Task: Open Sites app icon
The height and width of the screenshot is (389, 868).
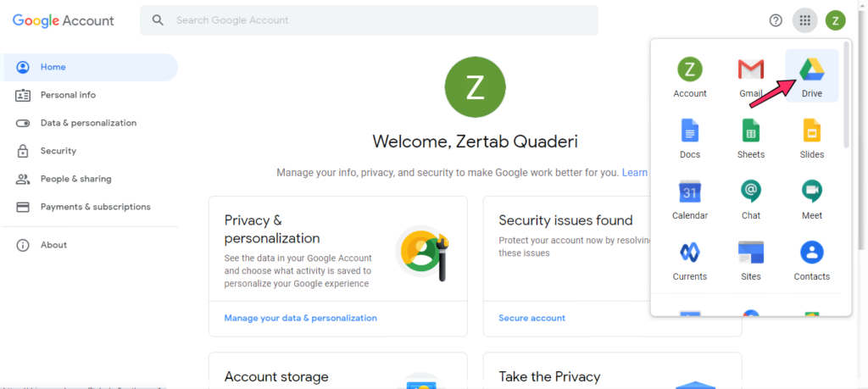Action: 751,258
